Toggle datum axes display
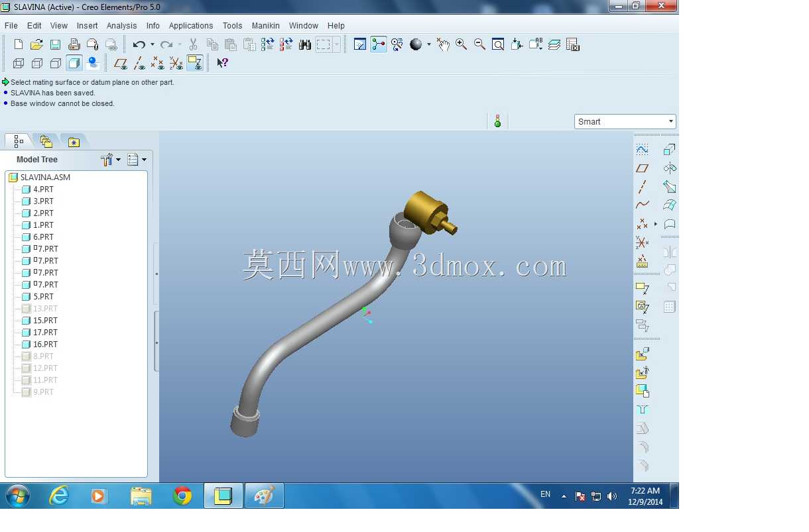 pos(139,63)
